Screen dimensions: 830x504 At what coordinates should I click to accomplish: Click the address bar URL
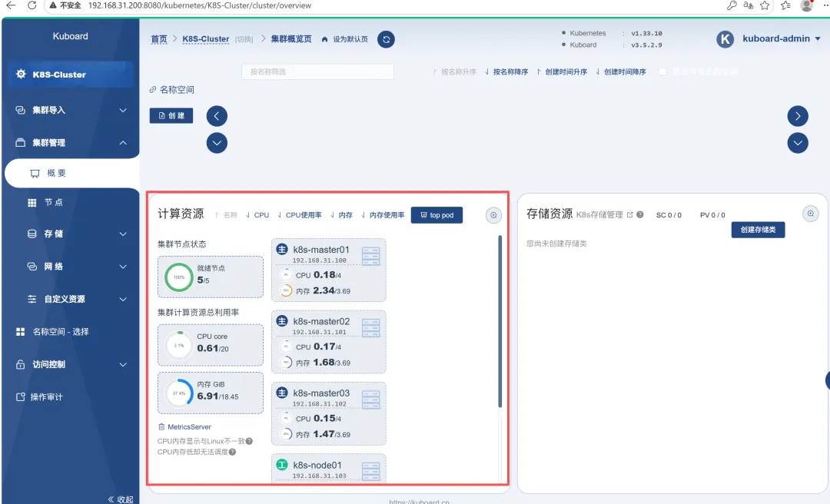coord(200,5)
